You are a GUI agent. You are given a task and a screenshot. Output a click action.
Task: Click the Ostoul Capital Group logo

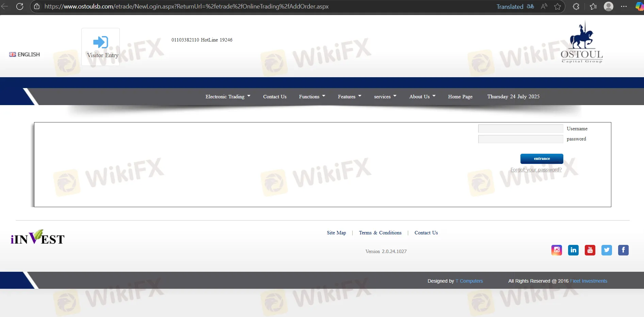(581, 43)
